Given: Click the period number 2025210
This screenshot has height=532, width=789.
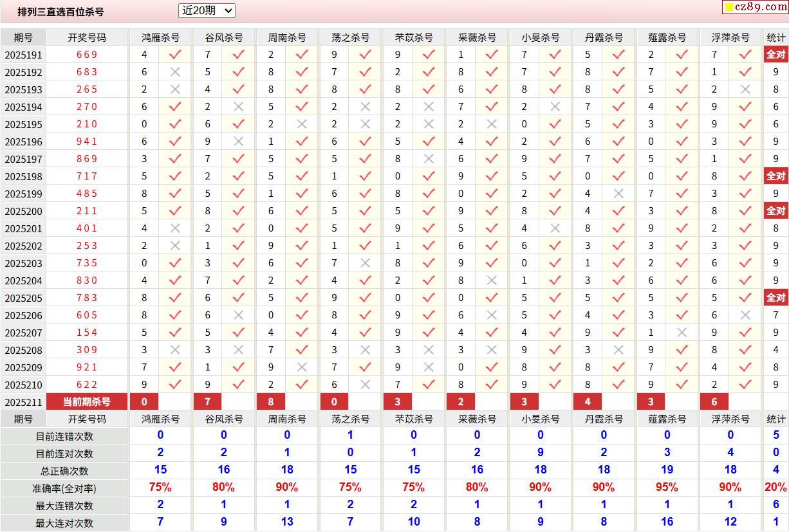Looking at the screenshot, I should click(x=23, y=385).
